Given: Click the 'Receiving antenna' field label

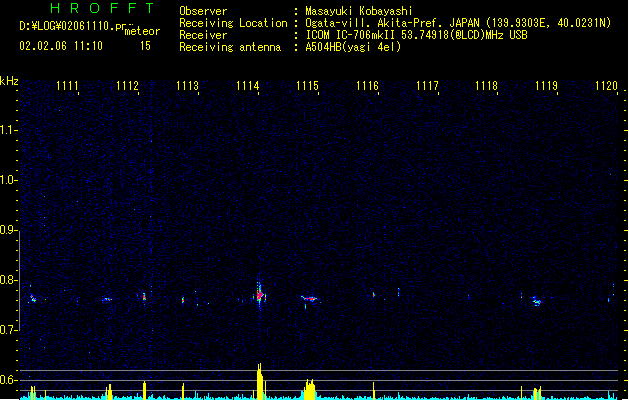Looking at the screenshot, I should (230, 47).
